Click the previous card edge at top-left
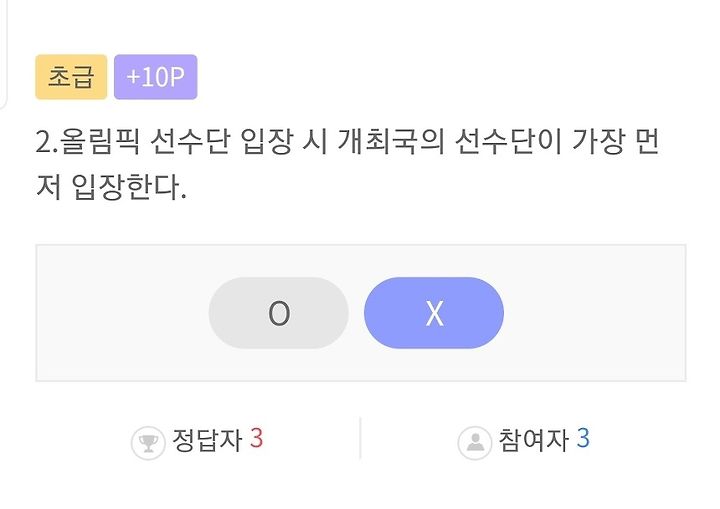Screen dimensions: 720x509 pyautogui.click(x=4, y=53)
